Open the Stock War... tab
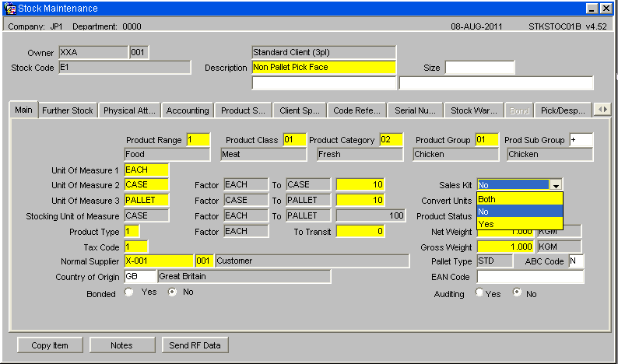Image resolution: width=618 pixels, height=364 pixels. coord(474,110)
